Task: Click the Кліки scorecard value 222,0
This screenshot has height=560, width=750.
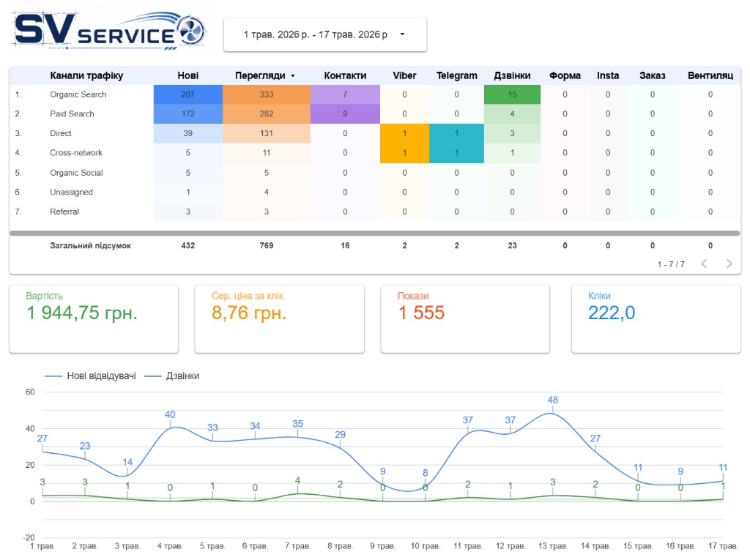Action: point(612,313)
